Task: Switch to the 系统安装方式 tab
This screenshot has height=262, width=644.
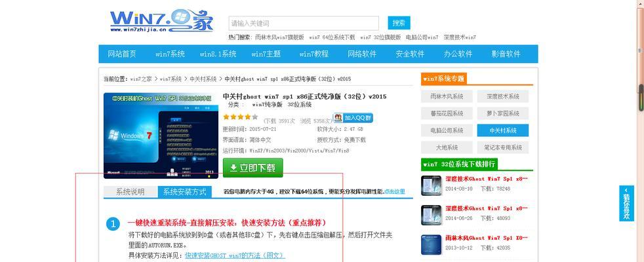Action: (185, 191)
